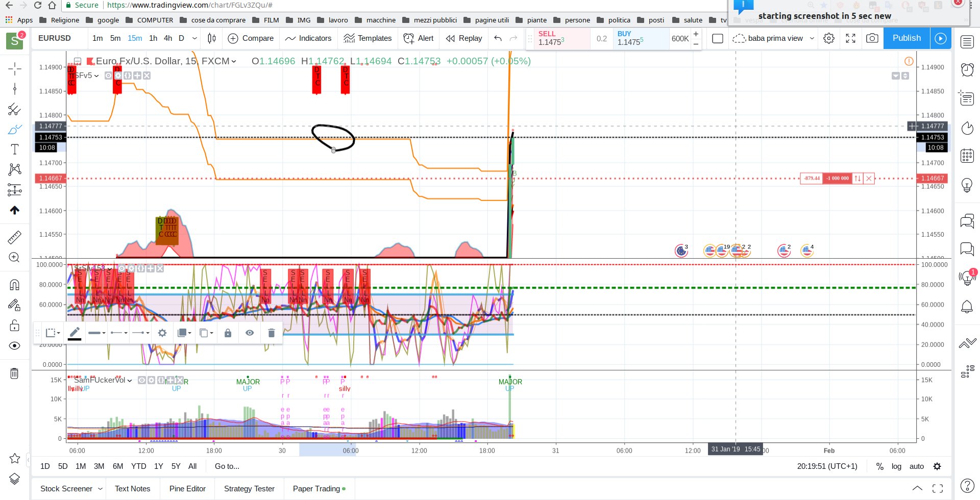
Task: Select the trend line drawing tool
Action: [14, 89]
